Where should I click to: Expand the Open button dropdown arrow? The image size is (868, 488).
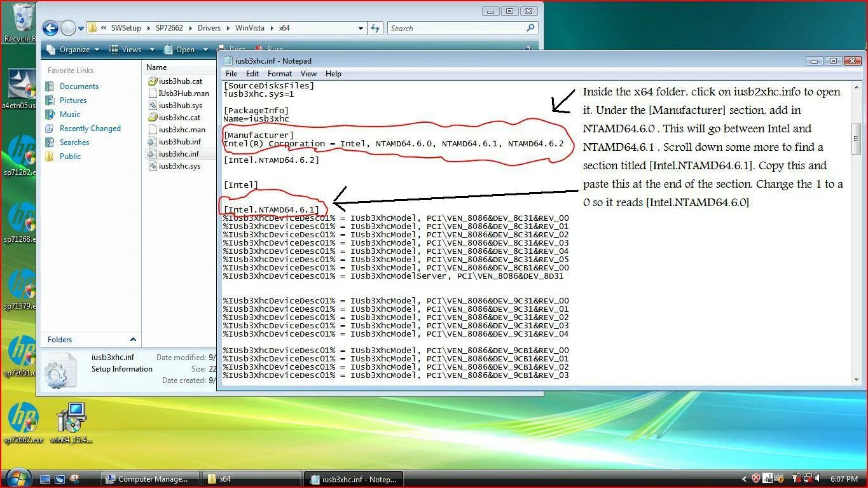(x=205, y=50)
